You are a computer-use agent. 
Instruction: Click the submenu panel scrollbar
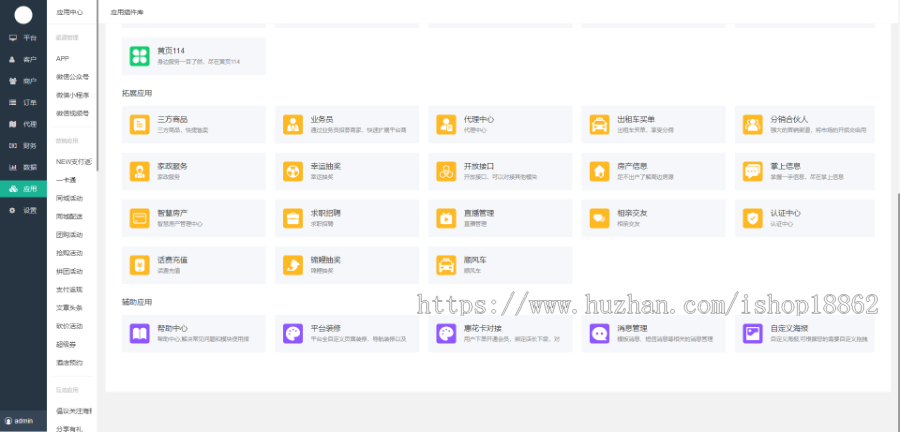click(98, 86)
